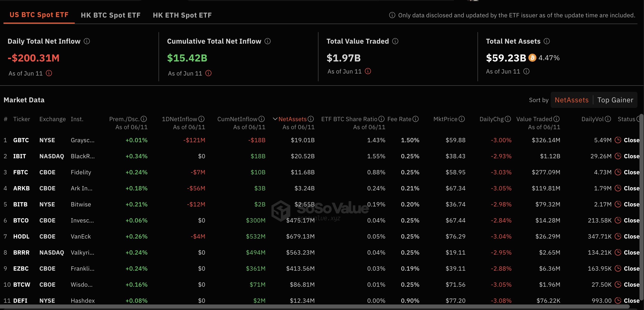Screen dimensions: 644x310
Task: Sort by the MktPrice column header
Action: point(445,119)
